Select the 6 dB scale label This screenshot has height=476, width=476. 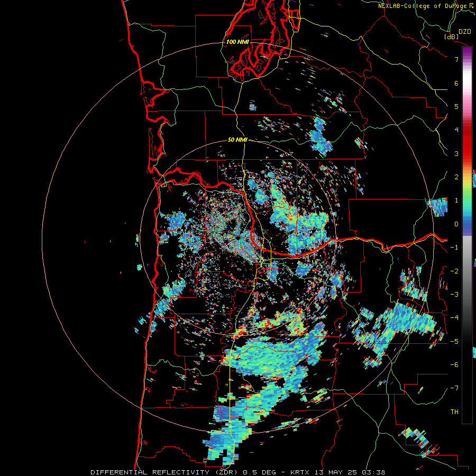coord(456,83)
